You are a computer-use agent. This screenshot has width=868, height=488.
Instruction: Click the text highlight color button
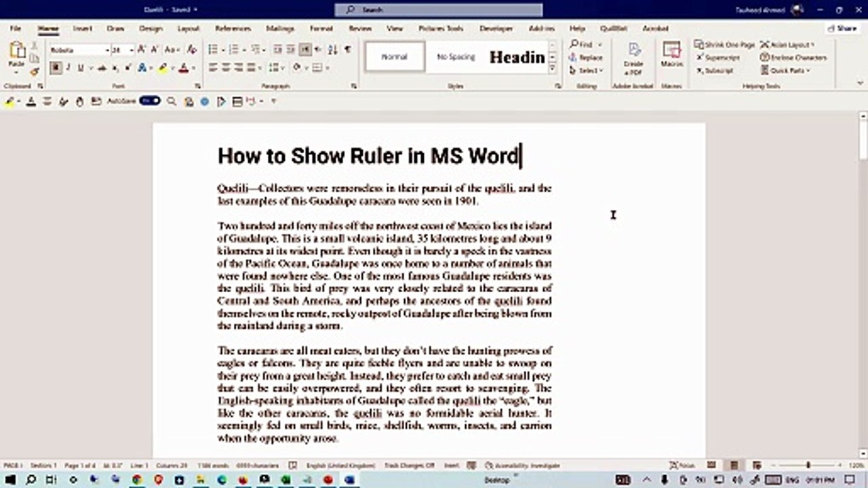pyautogui.click(x=163, y=68)
